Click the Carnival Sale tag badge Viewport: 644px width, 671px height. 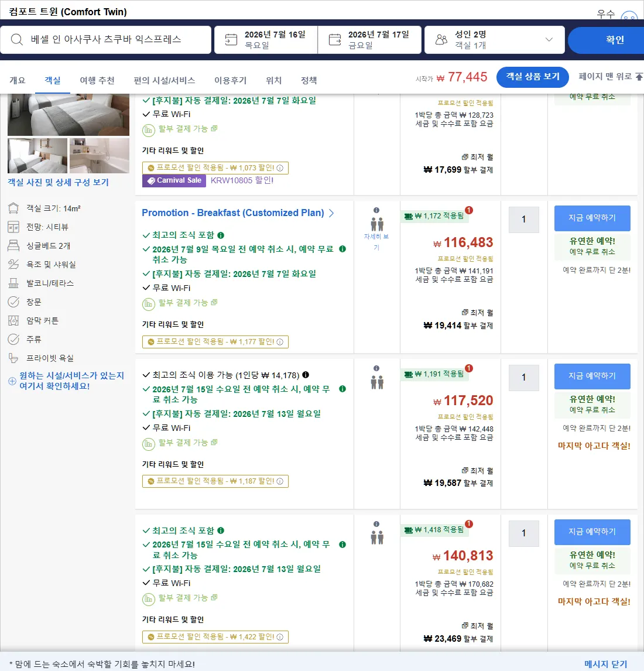[x=174, y=180]
